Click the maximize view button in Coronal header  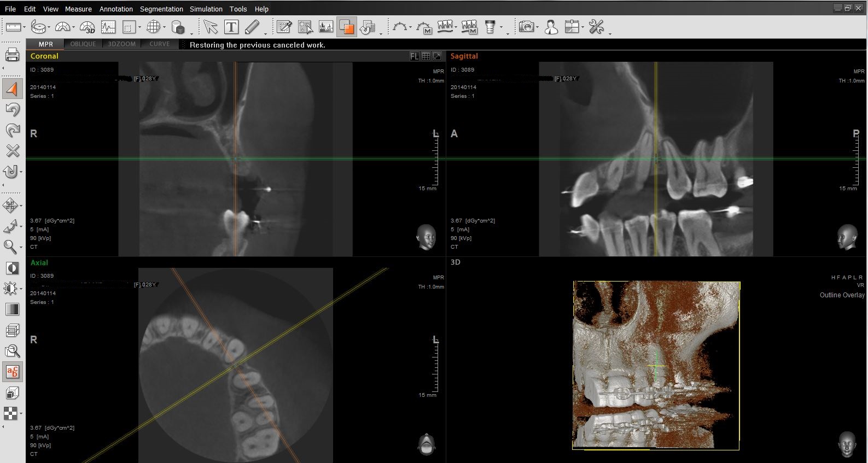pyautogui.click(x=437, y=56)
